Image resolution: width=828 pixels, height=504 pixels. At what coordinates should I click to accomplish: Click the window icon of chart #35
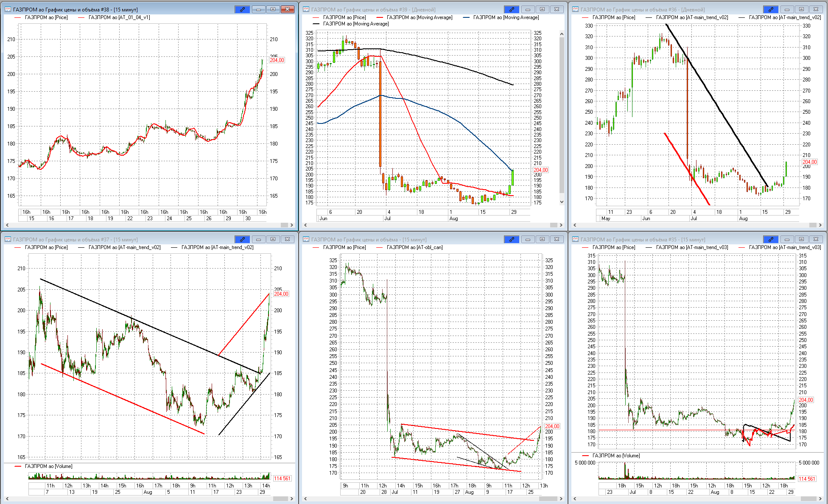coord(575,239)
